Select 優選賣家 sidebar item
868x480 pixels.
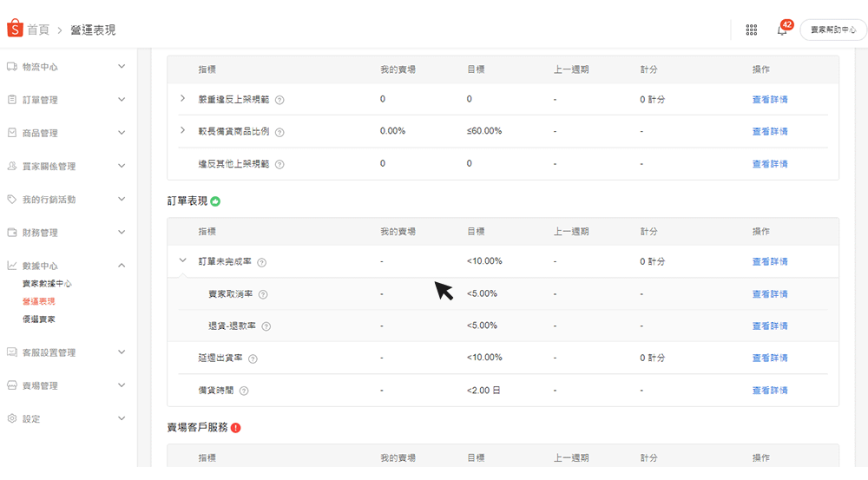click(x=39, y=319)
